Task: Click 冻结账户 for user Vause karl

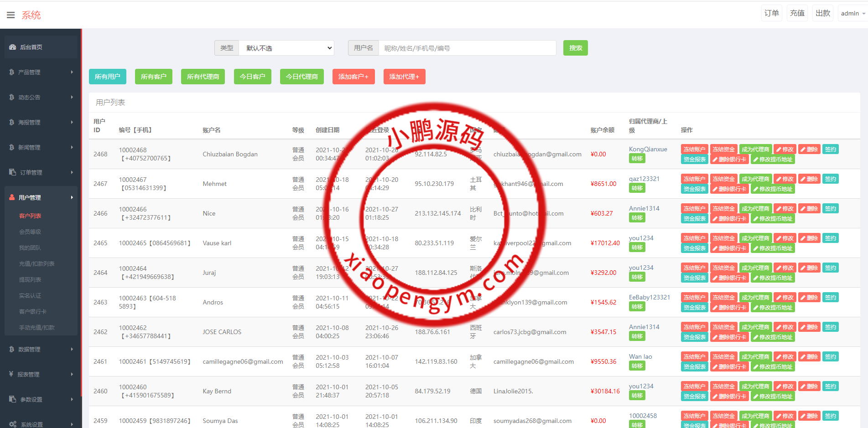Action: [694, 238]
